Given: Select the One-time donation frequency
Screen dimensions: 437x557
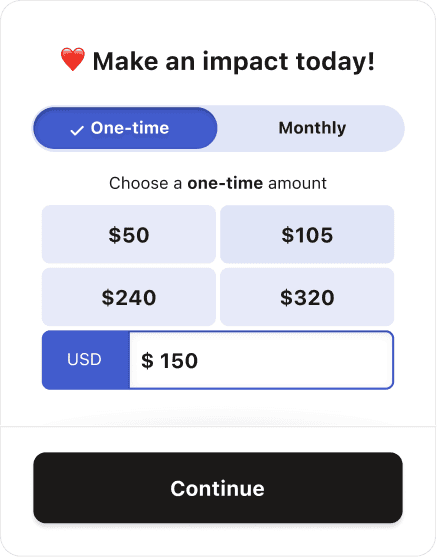Looking at the screenshot, I should [x=125, y=128].
